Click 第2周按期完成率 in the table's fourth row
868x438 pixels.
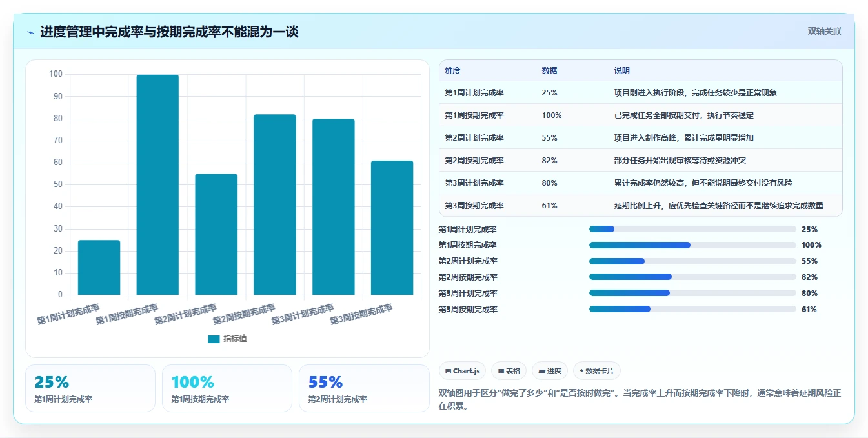point(474,161)
